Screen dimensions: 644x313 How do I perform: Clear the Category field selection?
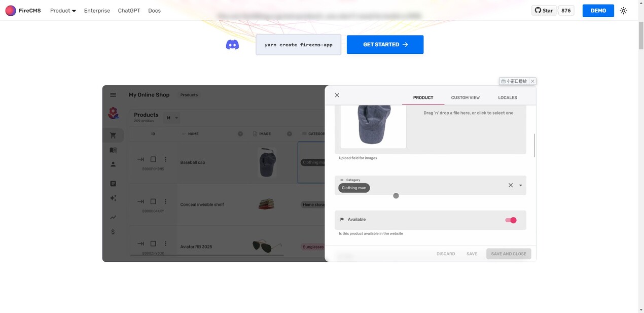coord(510,185)
